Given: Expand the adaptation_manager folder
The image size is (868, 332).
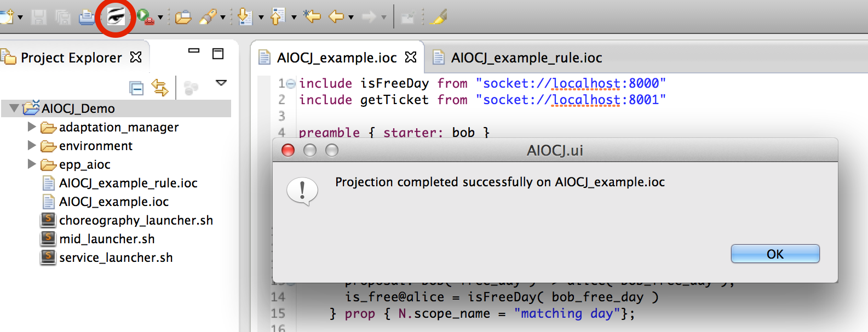Looking at the screenshot, I should click(x=32, y=127).
